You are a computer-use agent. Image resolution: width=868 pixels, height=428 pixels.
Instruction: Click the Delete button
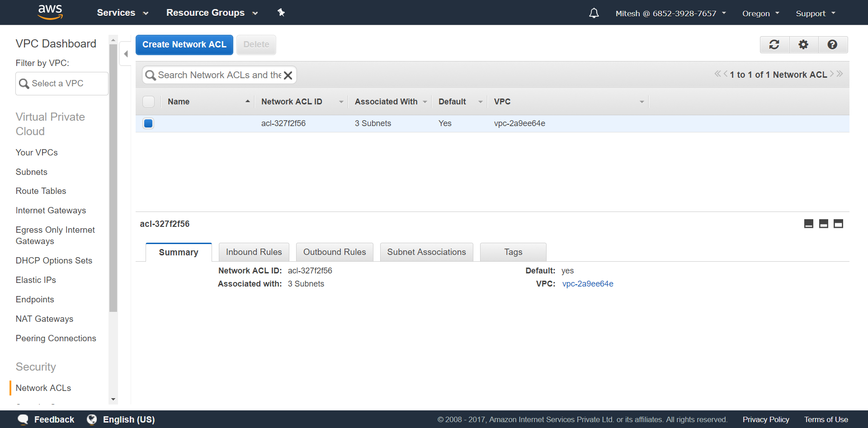coord(256,45)
